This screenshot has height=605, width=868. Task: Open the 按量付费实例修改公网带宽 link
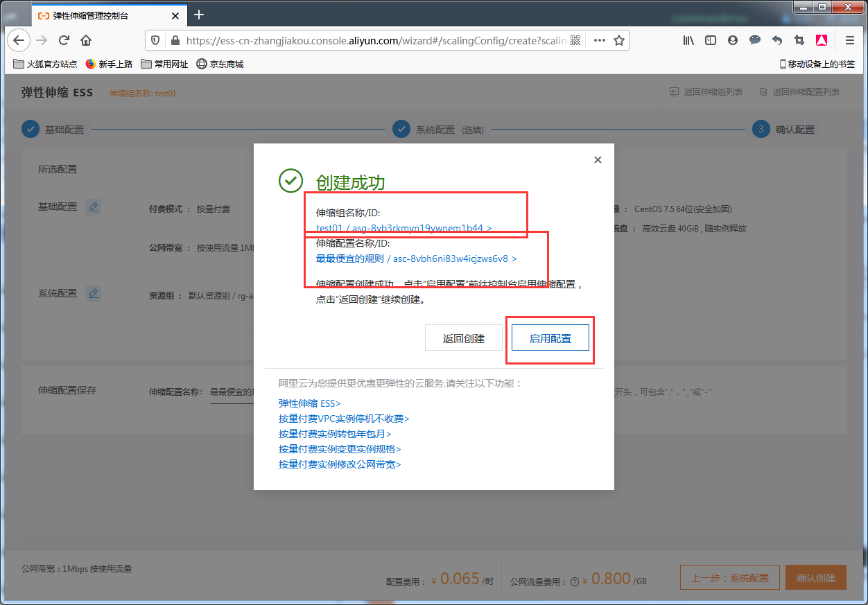[x=340, y=464]
